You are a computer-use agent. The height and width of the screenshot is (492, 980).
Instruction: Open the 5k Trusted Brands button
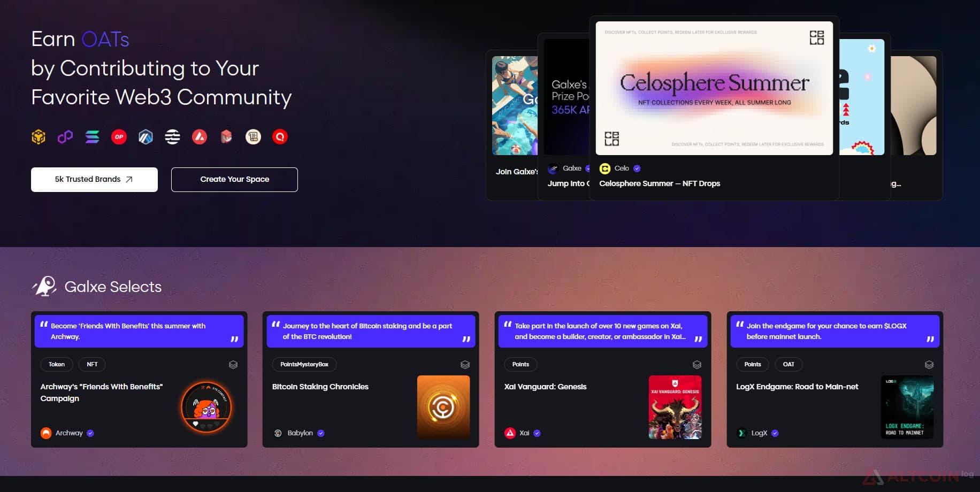click(94, 180)
